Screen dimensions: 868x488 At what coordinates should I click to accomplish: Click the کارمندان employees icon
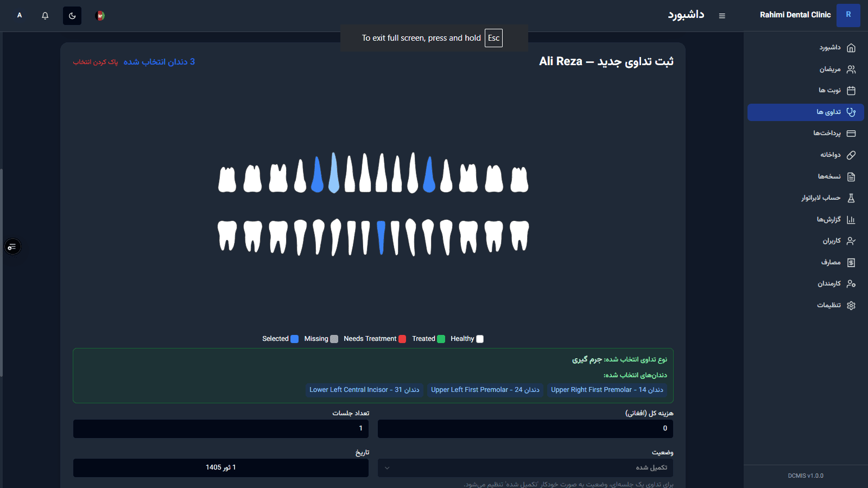point(851,284)
